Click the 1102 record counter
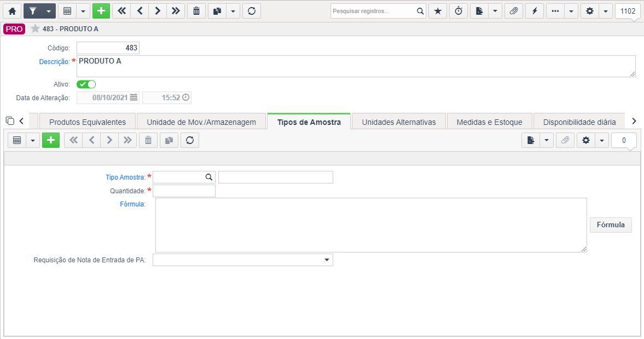Image resolution: width=644 pixels, height=339 pixels. 628,11
